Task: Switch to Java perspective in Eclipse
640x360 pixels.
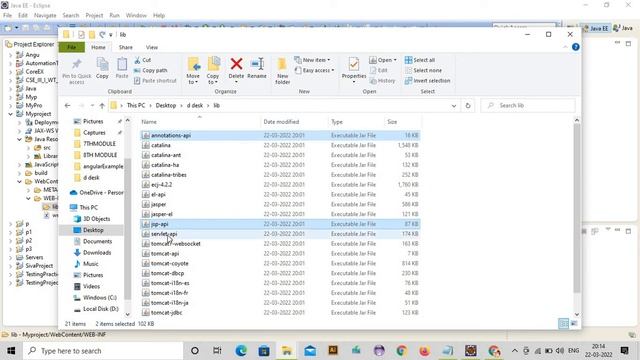Action: [x=623, y=28]
